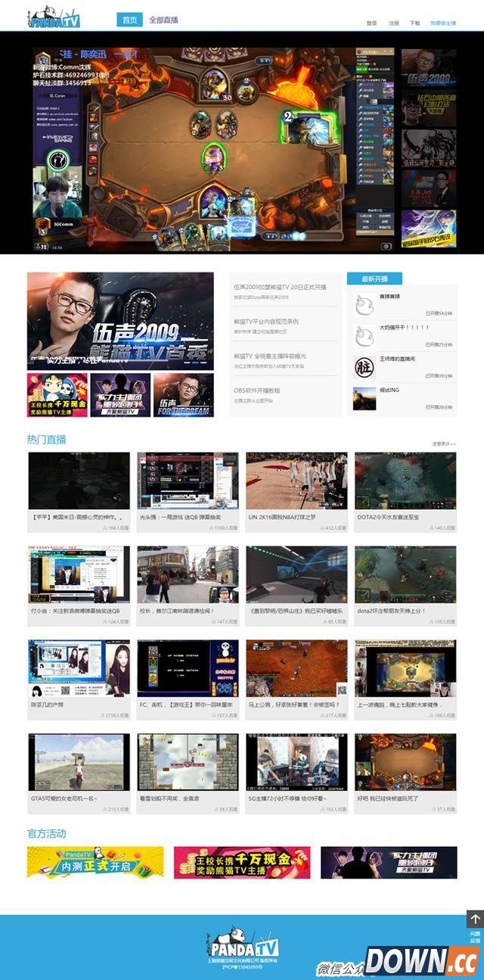Open 王师傅的直播间 stream title

point(397,359)
